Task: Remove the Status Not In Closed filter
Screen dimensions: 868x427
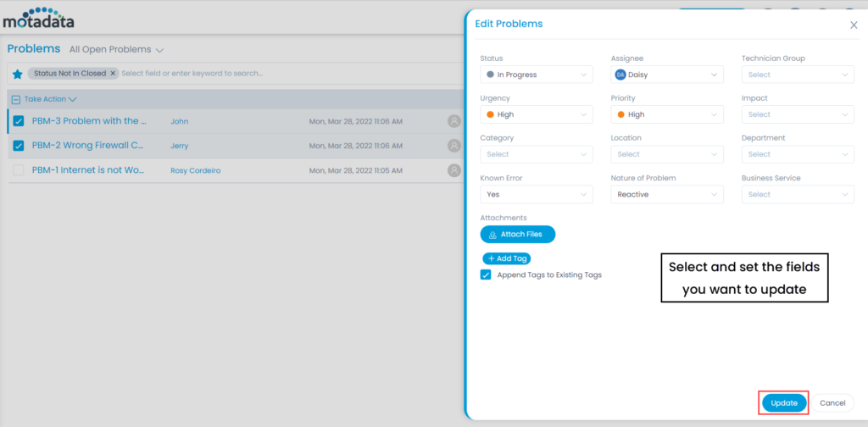Action: click(113, 74)
